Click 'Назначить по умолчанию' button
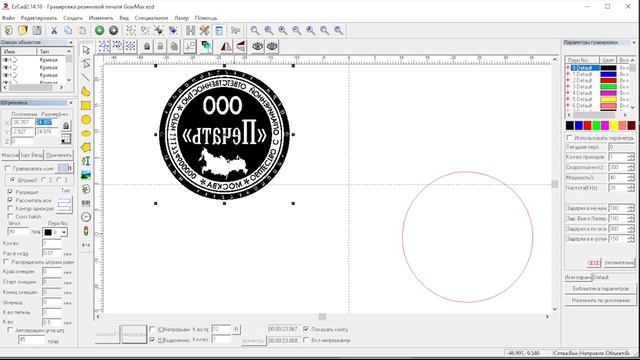The width and height of the screenshot is (640, 360). 600,300
